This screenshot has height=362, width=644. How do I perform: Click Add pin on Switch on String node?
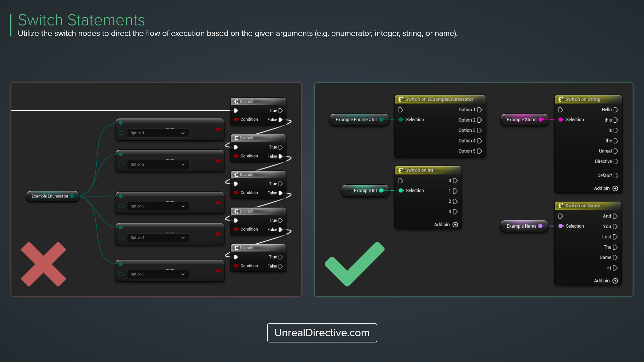click(615, 188)
